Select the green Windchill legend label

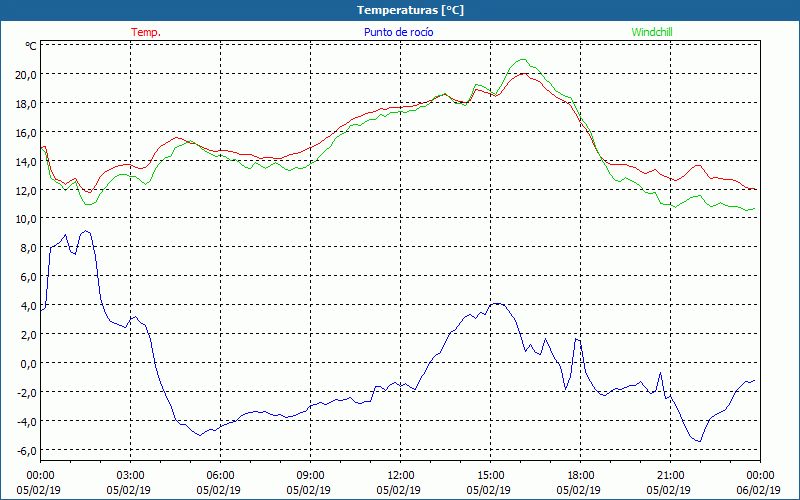tap(652, 32)
